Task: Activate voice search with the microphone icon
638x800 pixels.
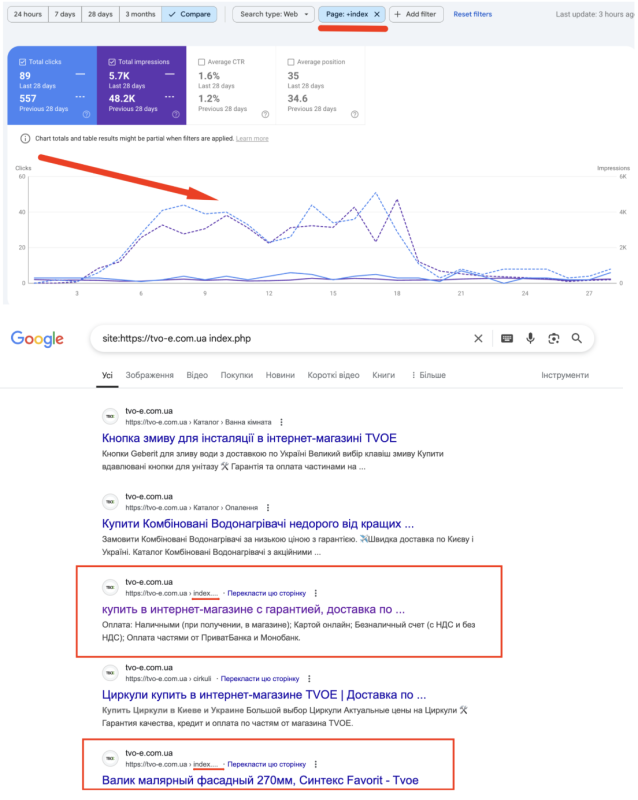Action: 530,339
